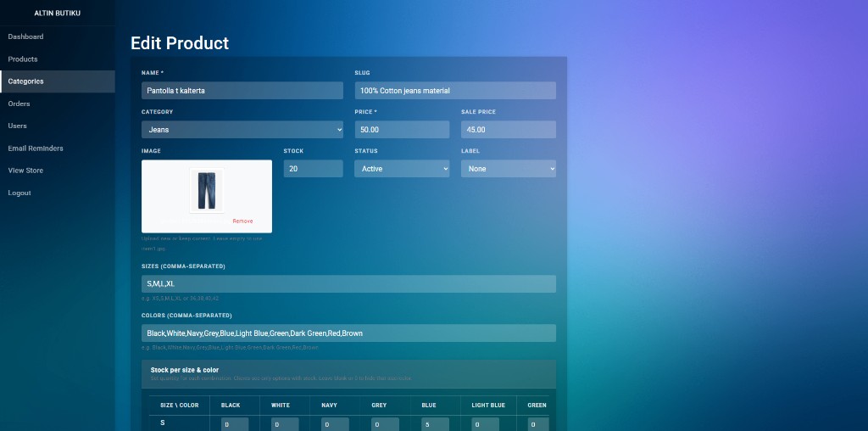
Task: Edit the S size Blue stock cell
Action: coord(435,424)
